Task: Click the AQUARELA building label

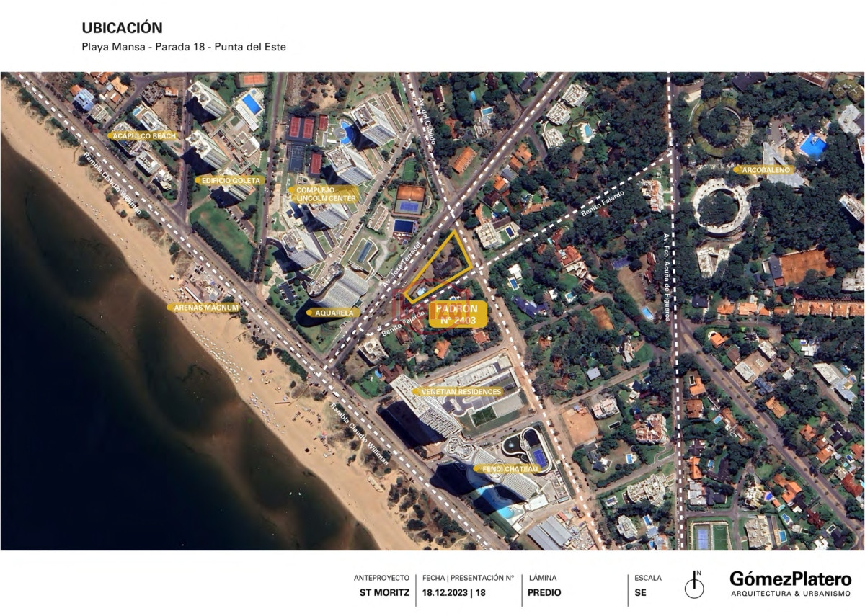Action: click(x=334, y=313)
